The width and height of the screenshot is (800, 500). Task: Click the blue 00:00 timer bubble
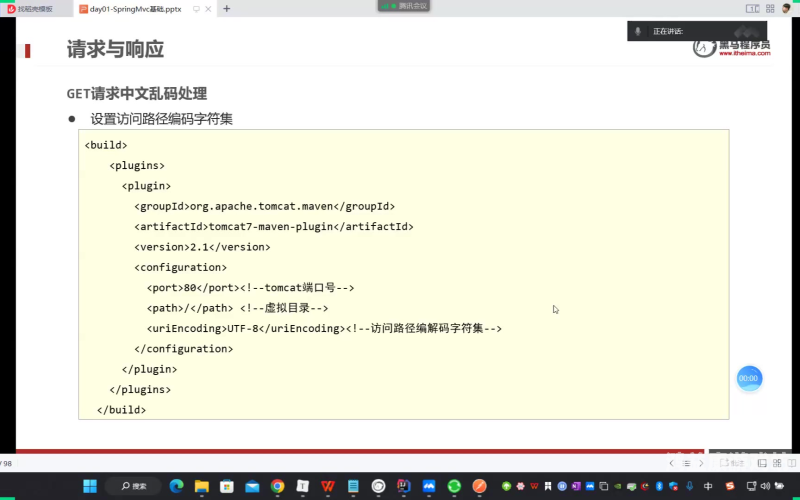point(748,378)
